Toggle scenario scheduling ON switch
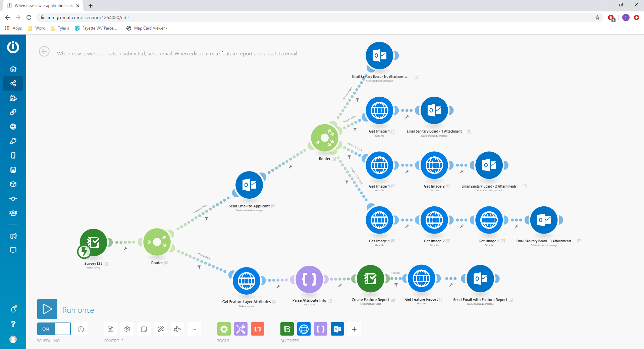644x349 pixels. point(54,329)
